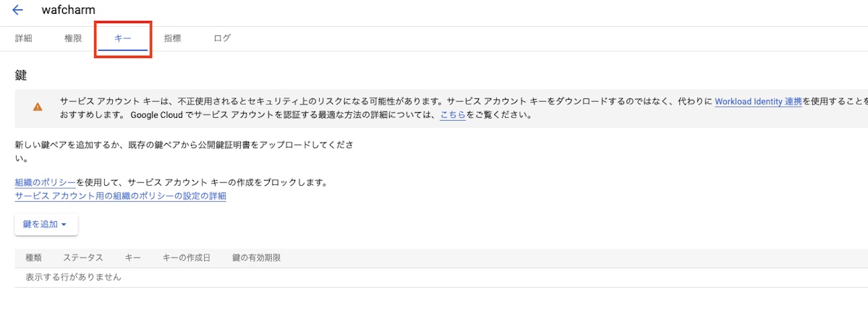Select the キー tab
This screenshot has height=334, width=868.
click(123, 38)
